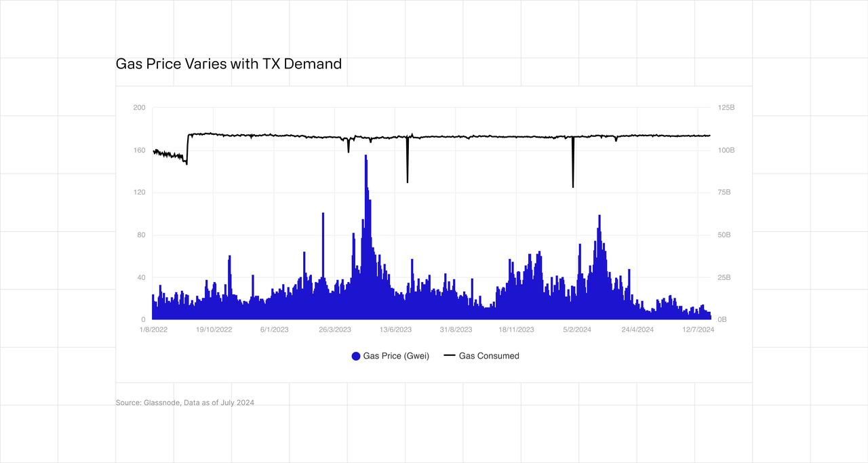Click left axis value 200
This screenshot has height=463, width=868.
pyautogui.click(x=140, y=108)
